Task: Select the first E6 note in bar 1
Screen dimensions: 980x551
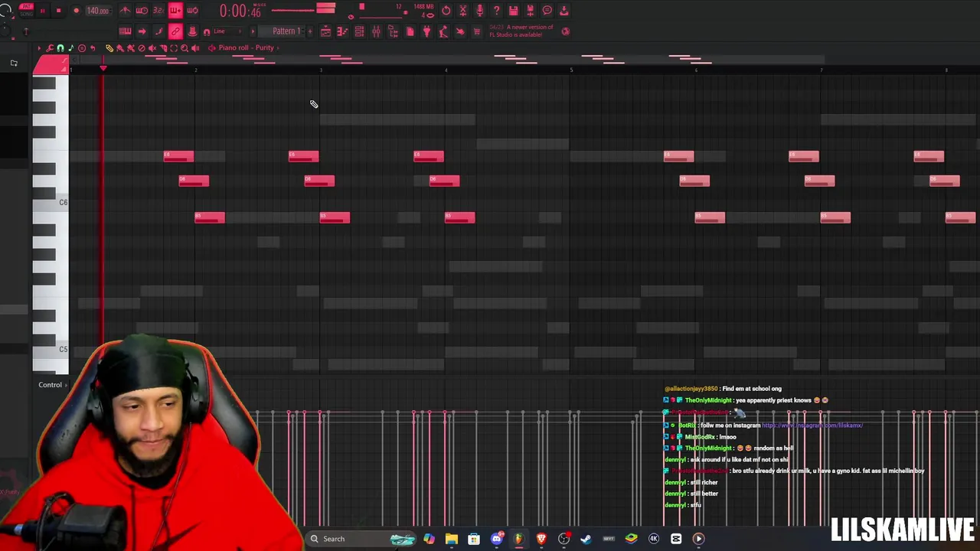Action: click(178, 156)
